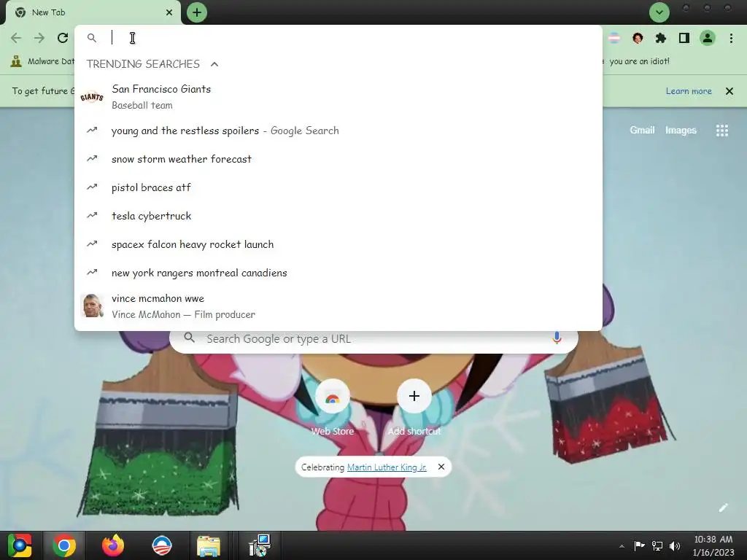Click address bar search magnifier icon
747x560 pixels.
pos(92,38)
